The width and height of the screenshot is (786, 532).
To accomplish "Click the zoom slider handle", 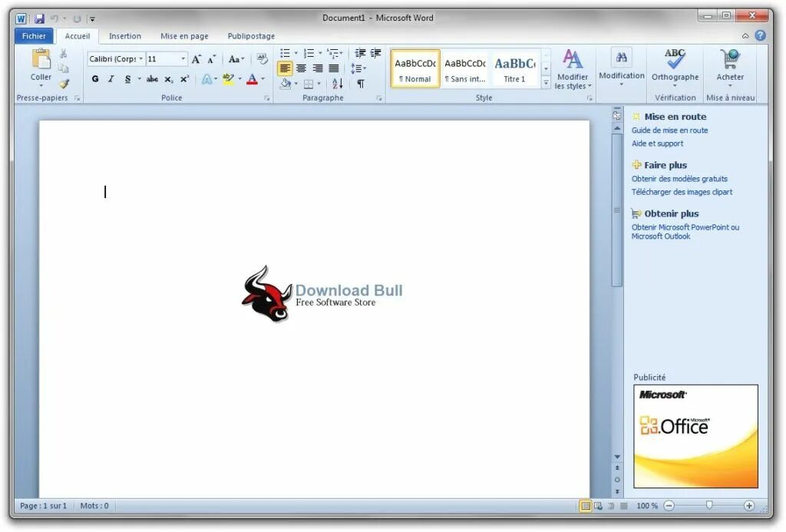I will [708, 505].
